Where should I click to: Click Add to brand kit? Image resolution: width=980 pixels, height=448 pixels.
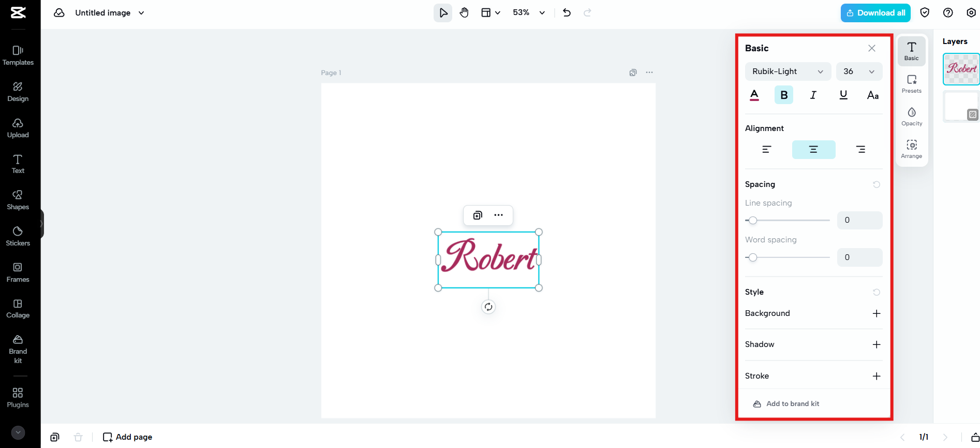[x=786, y=404]
